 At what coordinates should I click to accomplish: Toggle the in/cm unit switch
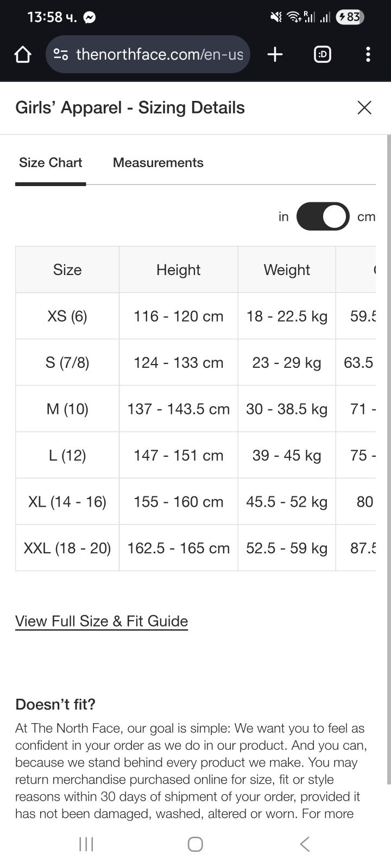click(323, 216)
